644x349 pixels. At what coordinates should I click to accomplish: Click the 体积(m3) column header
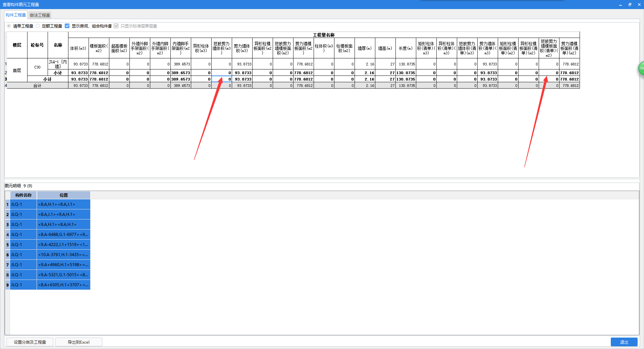click(78, 48)
